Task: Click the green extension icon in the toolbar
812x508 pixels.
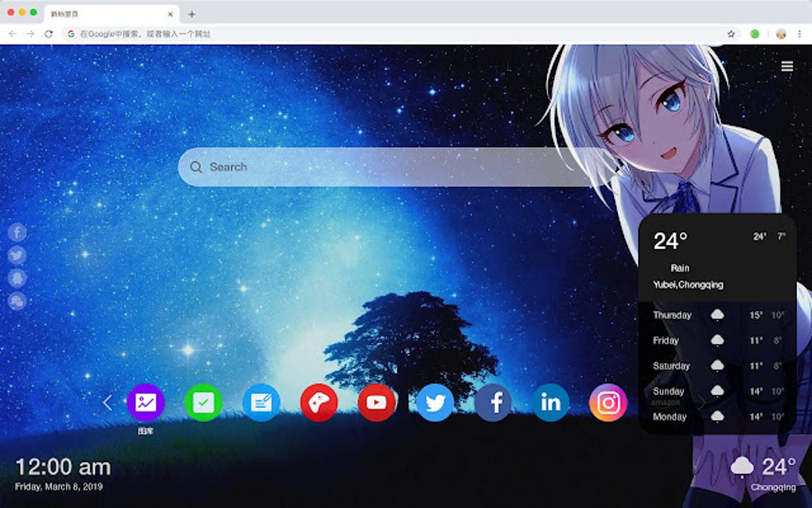Action: (755, 33)
